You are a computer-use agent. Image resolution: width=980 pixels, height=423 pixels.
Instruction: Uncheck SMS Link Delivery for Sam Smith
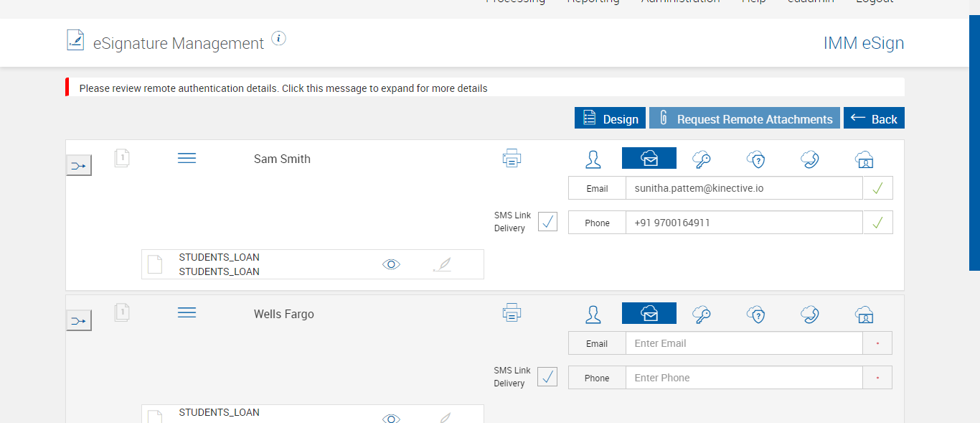(x=547, y=221)
